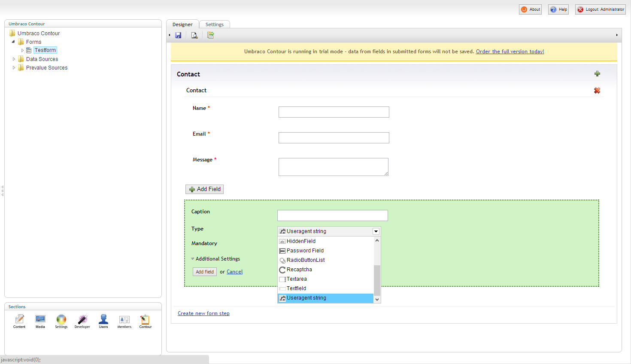
Task: Click the Type list scrollbar thumb
Action: pos(377,280)
